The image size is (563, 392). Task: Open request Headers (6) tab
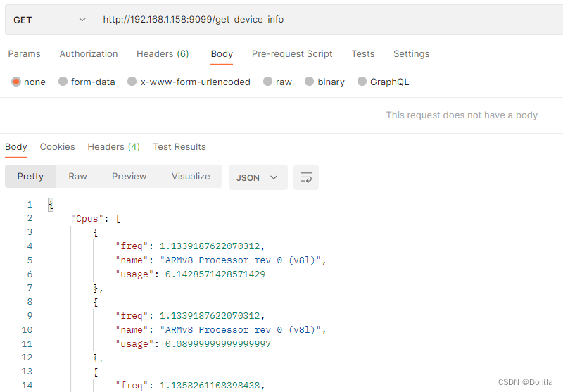[163, 54]
